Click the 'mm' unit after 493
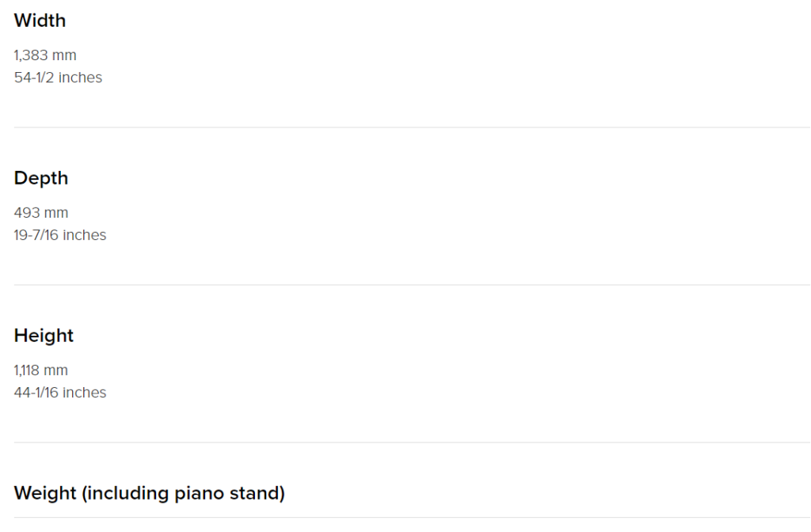The width and height of the screenshot is (811, 532). point(56,213)
